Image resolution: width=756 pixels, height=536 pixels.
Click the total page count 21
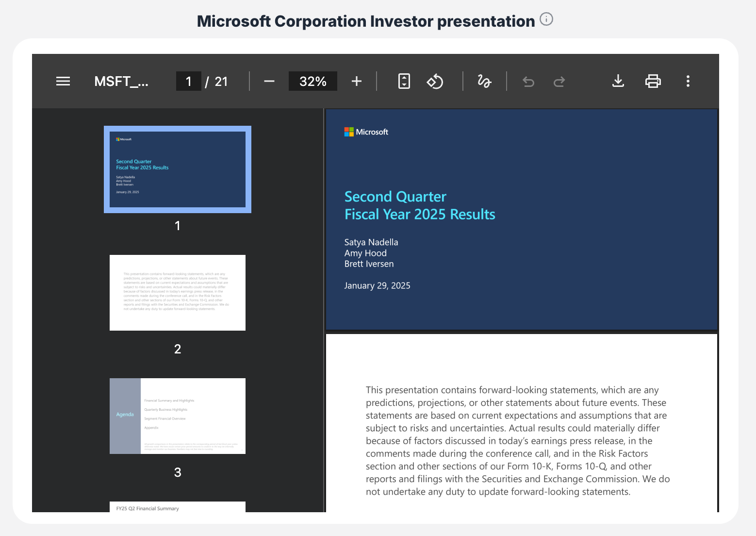point(221,82)
